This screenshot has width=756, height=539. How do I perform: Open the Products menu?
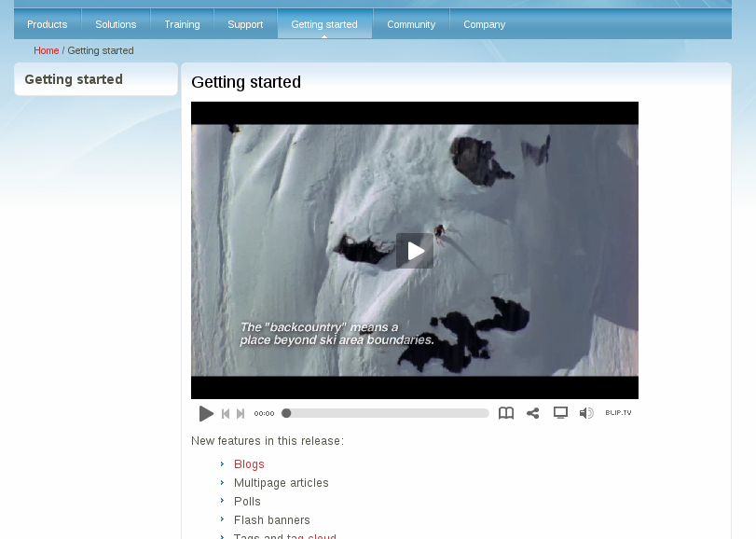click(48, 24)
